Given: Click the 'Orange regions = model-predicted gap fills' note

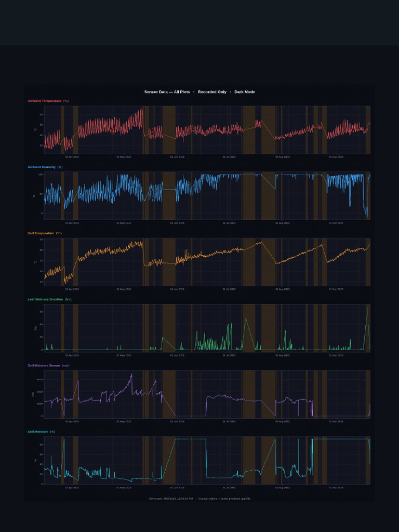Looking at the screenshot, I should (224, 498).
